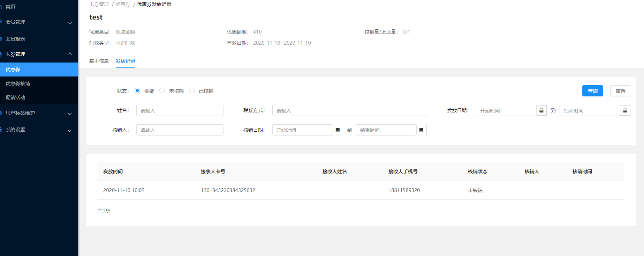This screenshot has height=256, width=644.
Task: Expand the 系统设置 sidebar menu
Action: [39, 130]
